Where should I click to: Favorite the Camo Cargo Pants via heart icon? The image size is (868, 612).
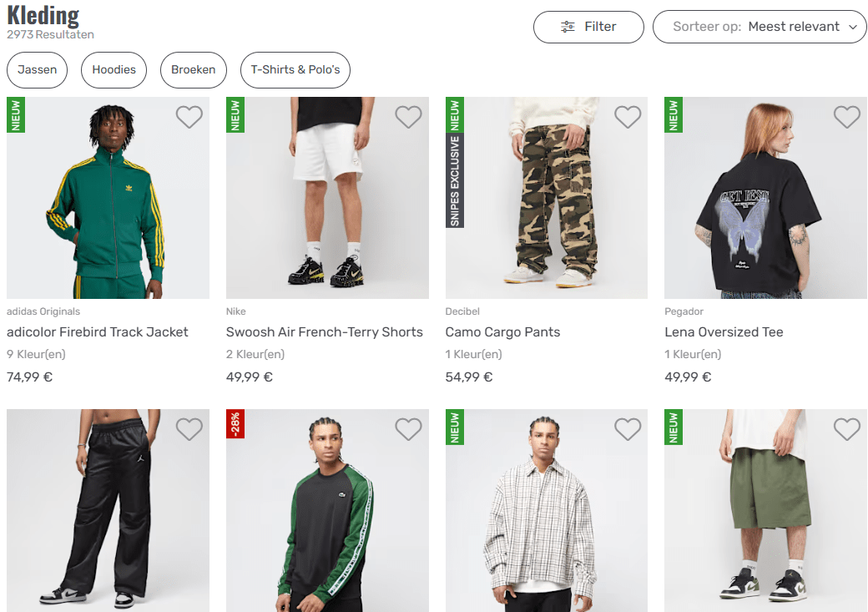[628, 117]
